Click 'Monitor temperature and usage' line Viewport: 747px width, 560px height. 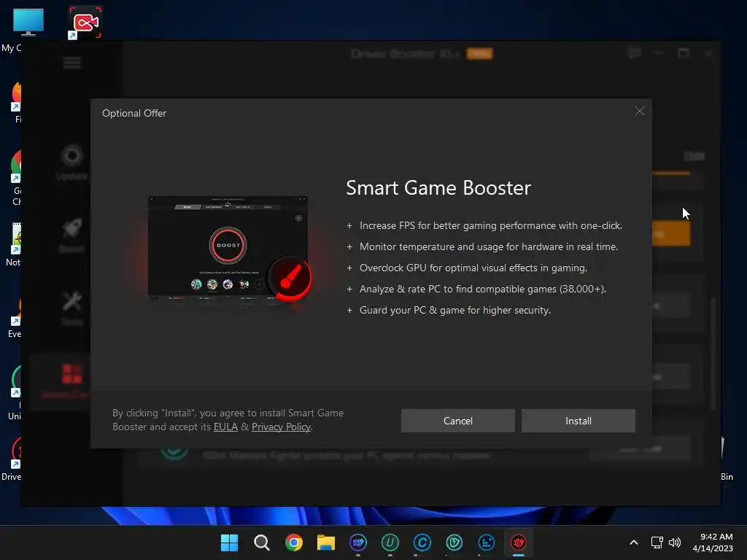[488, 246]
